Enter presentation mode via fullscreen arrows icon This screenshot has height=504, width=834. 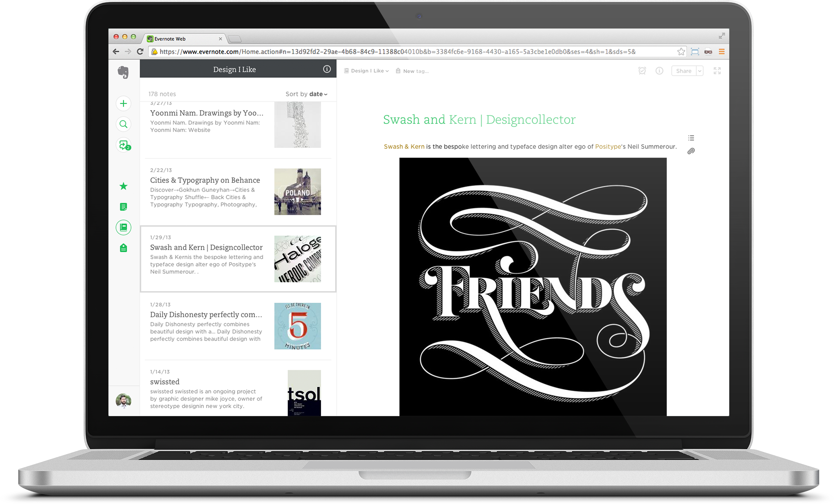(717, 71)
